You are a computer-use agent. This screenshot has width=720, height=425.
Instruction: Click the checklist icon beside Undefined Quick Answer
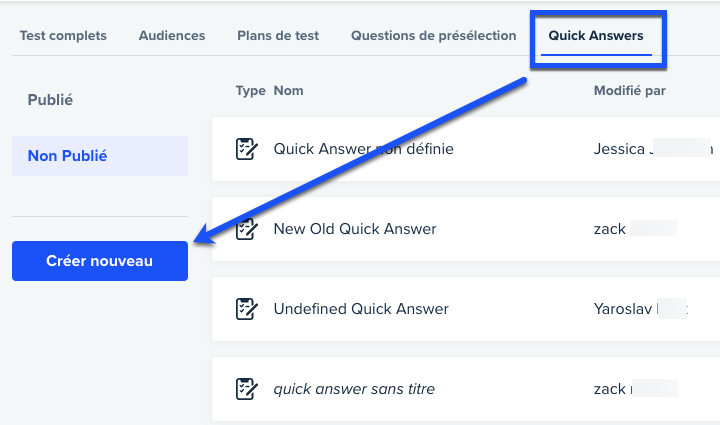[247, 309]
